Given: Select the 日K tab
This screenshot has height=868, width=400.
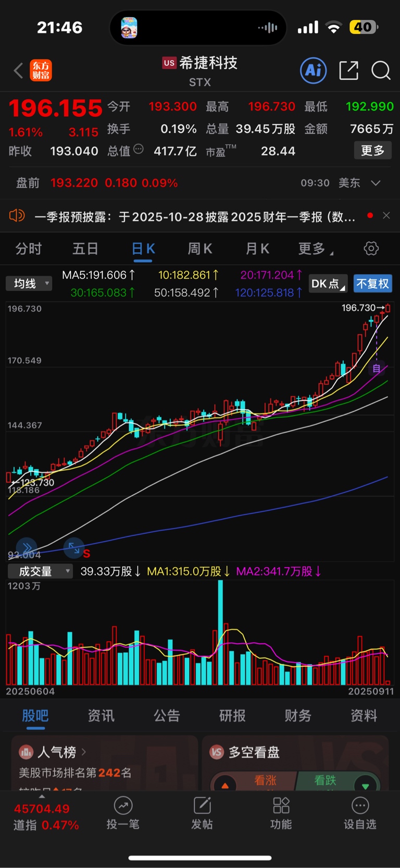Looking at the screenshot, I should click(x=143, y=249).
